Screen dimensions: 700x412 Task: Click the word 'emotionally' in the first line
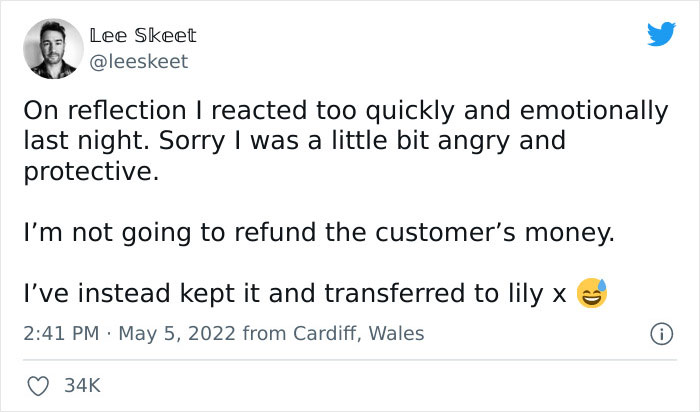click(594, 111)
